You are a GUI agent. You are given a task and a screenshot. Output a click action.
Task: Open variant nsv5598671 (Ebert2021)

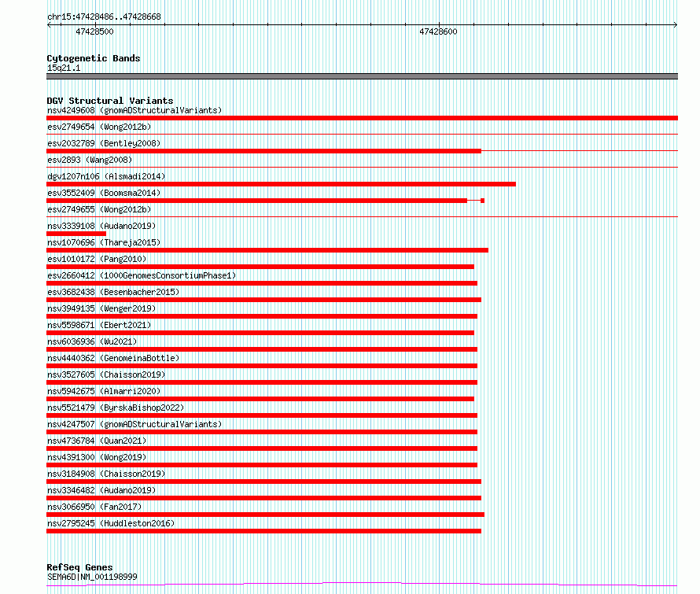[99, 325]
